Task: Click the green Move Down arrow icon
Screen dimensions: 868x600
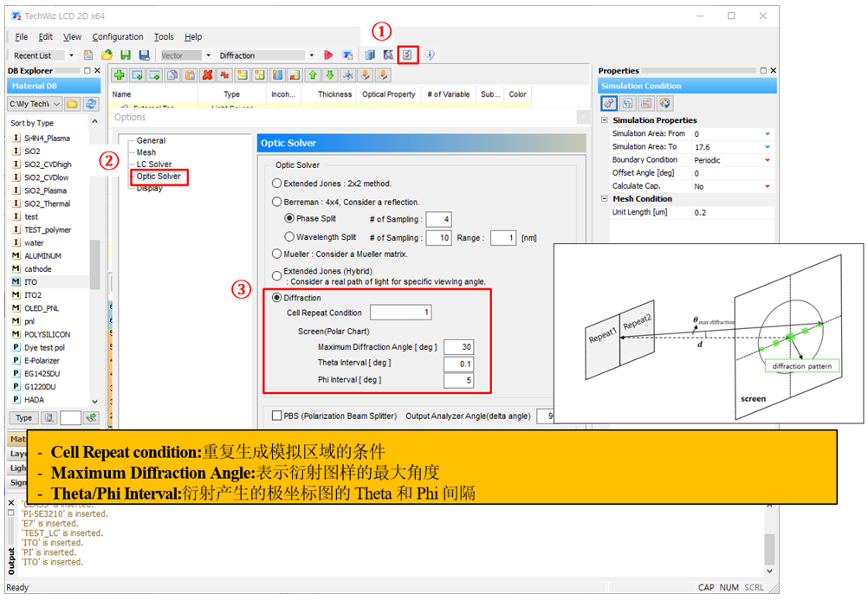Action: [329, 75]
